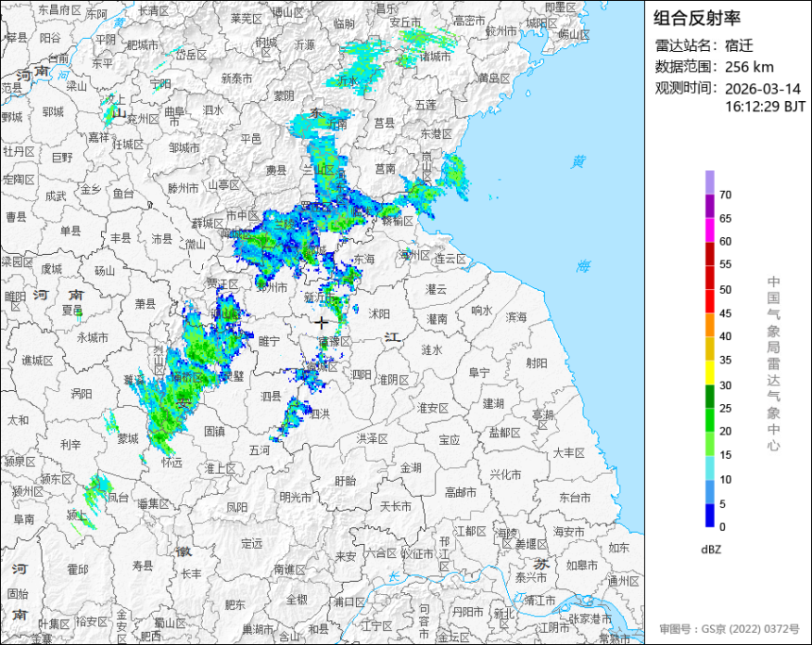812x645 pixels.
Task: Click the 寿县 map label
Action: (x=143, y=566)
